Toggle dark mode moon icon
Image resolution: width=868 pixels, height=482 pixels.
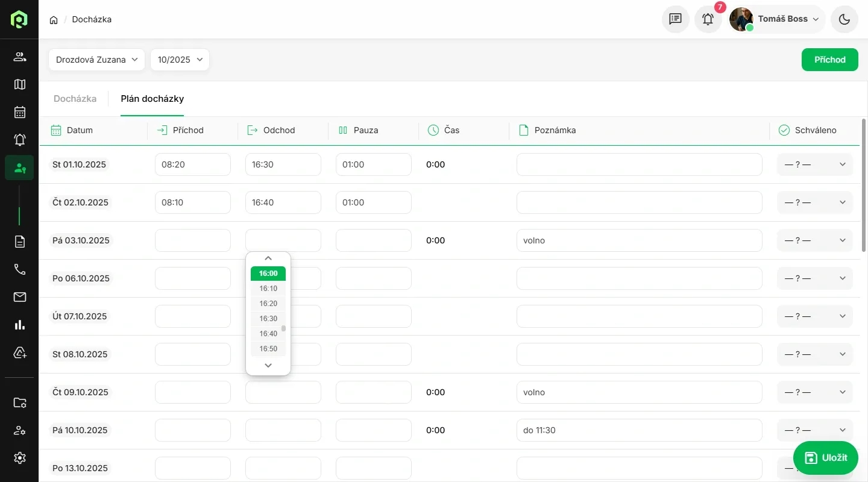[x=844, y=19]
